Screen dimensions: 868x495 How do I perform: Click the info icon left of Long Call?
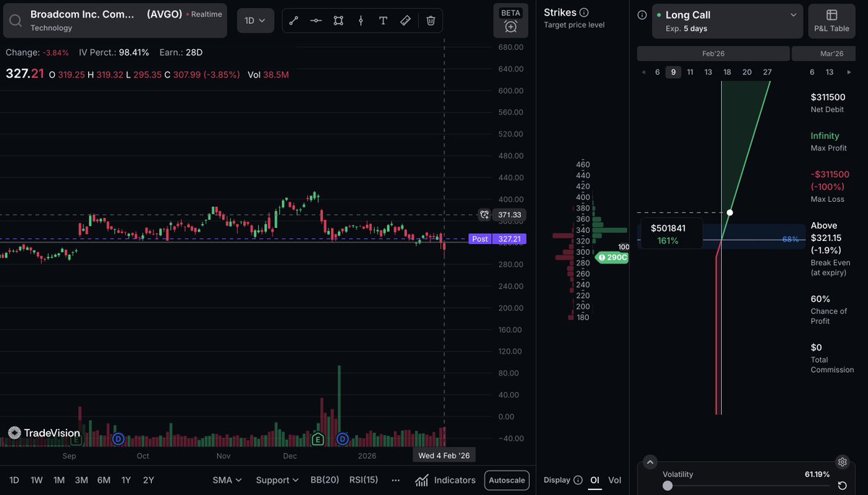click(x=642, y=15)
